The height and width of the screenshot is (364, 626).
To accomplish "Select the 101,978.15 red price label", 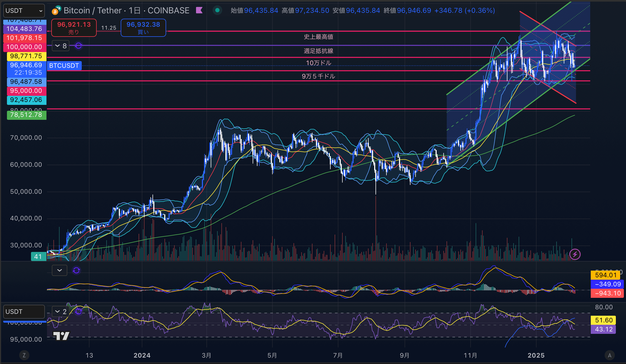I will click(25, 38).
